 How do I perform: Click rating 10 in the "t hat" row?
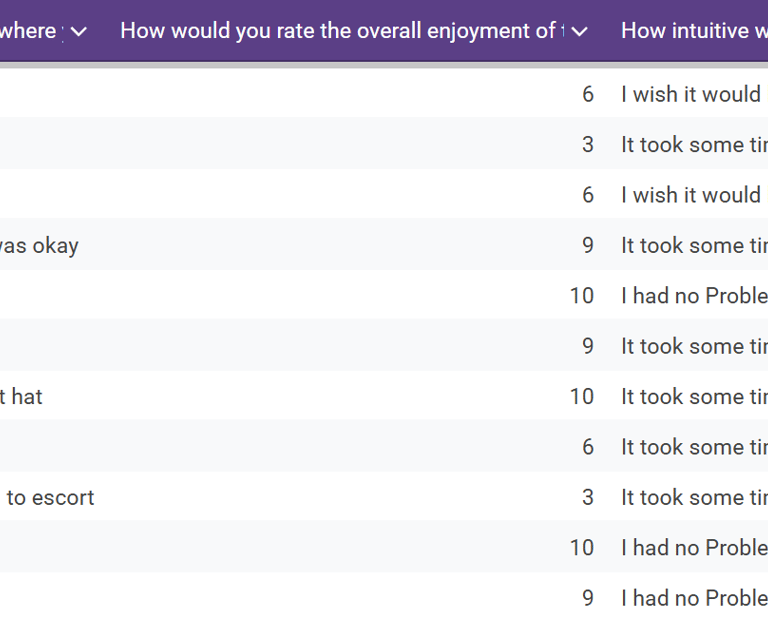click(x=582, y=396)
